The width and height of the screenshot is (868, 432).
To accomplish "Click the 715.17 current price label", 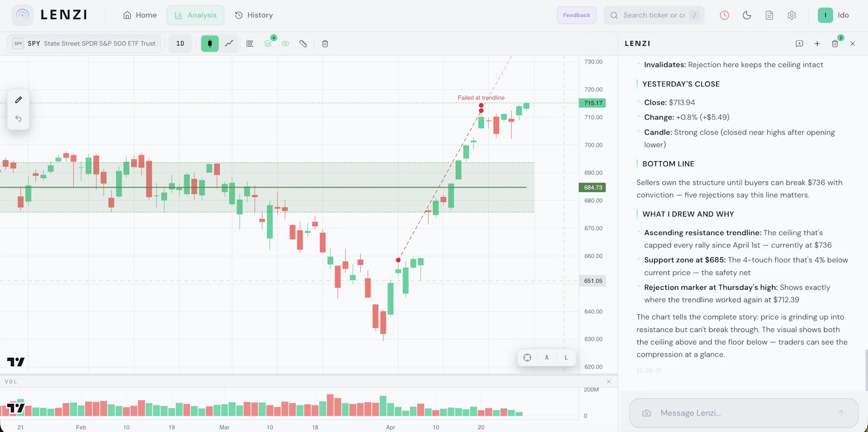I will 593,103.
